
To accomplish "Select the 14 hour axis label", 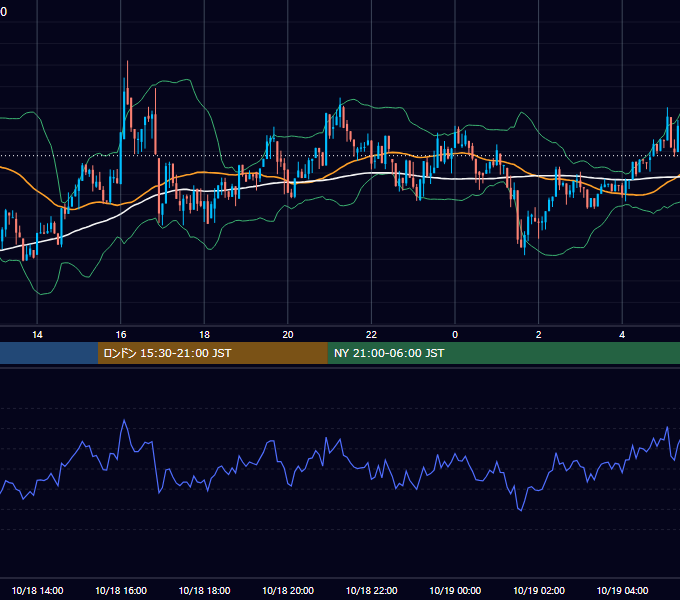I will click(37, 335).
